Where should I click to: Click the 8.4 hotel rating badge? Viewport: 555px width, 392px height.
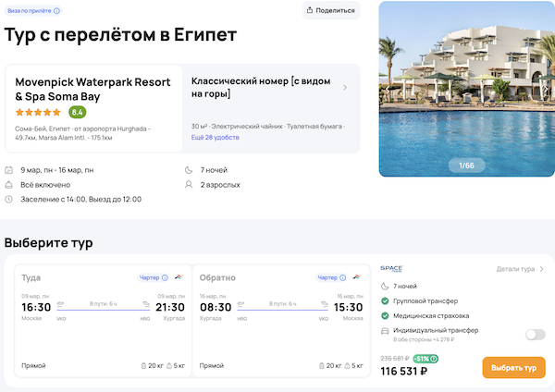coord(77,112)
